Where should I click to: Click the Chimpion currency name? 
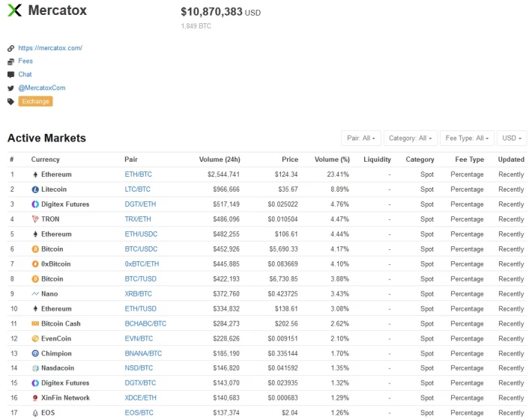[x=56, y=353]
